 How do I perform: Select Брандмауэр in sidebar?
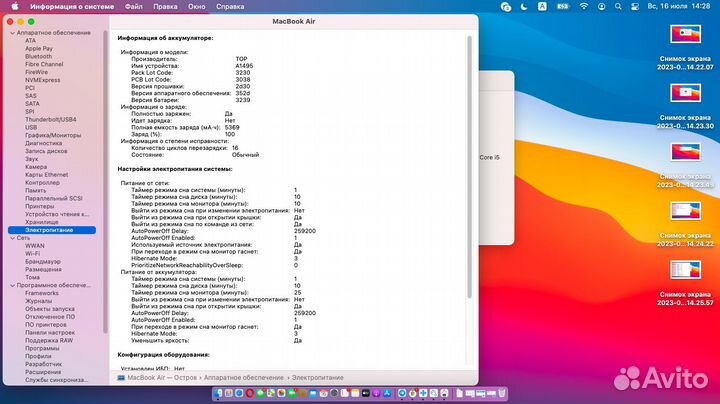[43, 262]
